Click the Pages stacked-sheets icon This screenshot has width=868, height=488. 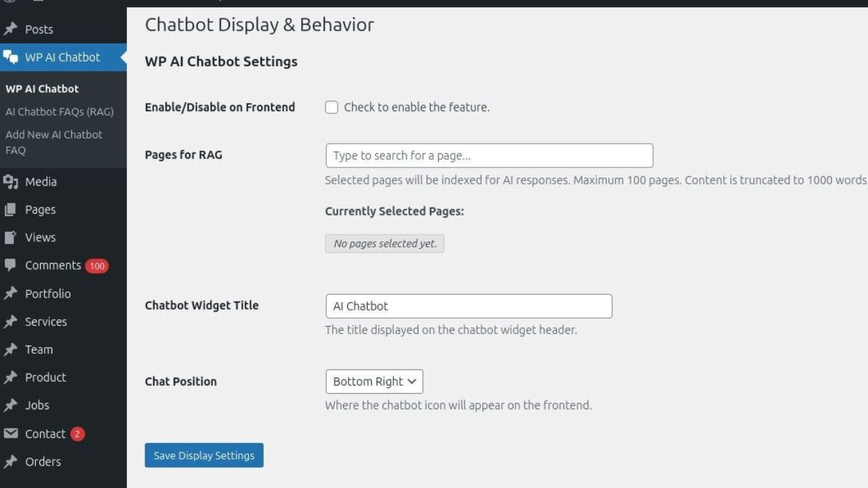pyautogui.click(x=10, y=209)
